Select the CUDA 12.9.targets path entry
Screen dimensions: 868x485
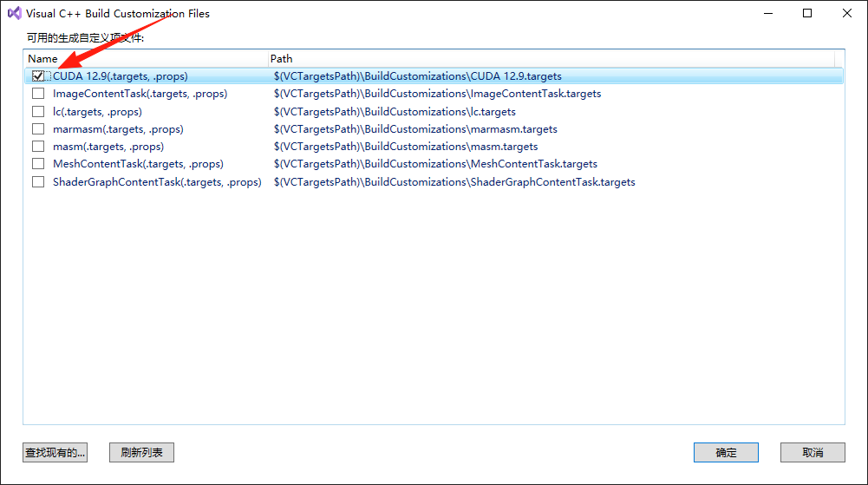417,76
